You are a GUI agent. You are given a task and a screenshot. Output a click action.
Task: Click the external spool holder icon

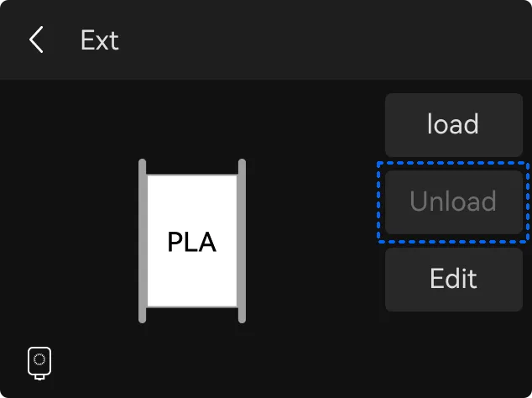[x=39, y=364]
